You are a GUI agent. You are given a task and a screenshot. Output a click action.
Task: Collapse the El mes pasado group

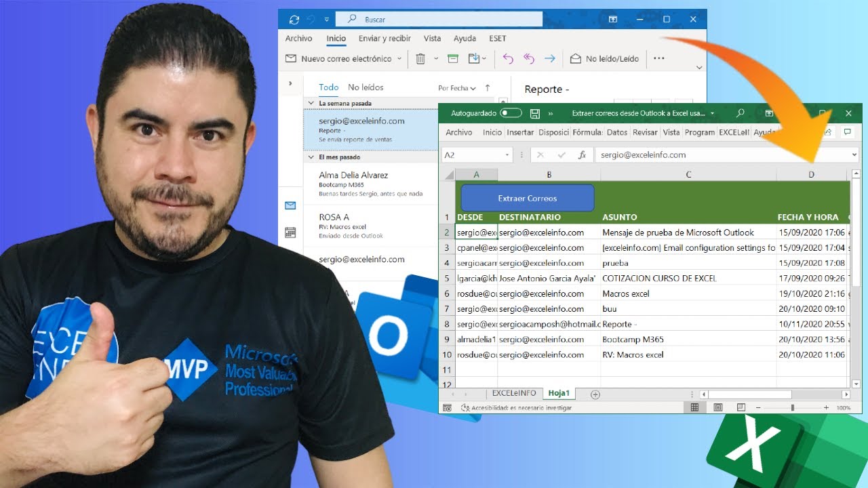[311, 157]
